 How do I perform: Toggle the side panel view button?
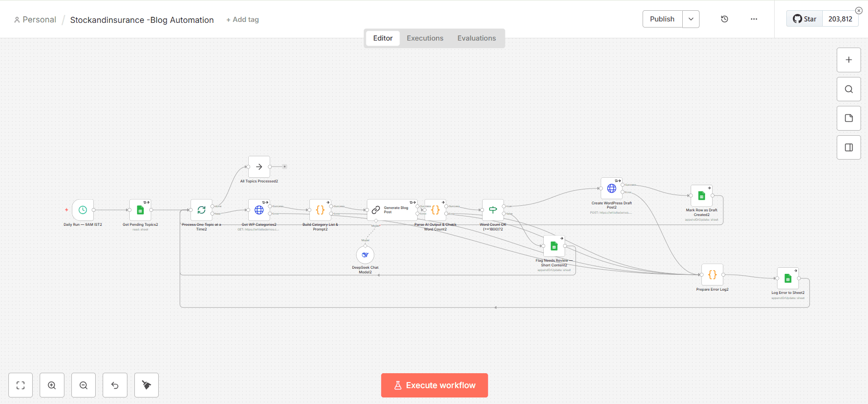click(x=849, y=147)
